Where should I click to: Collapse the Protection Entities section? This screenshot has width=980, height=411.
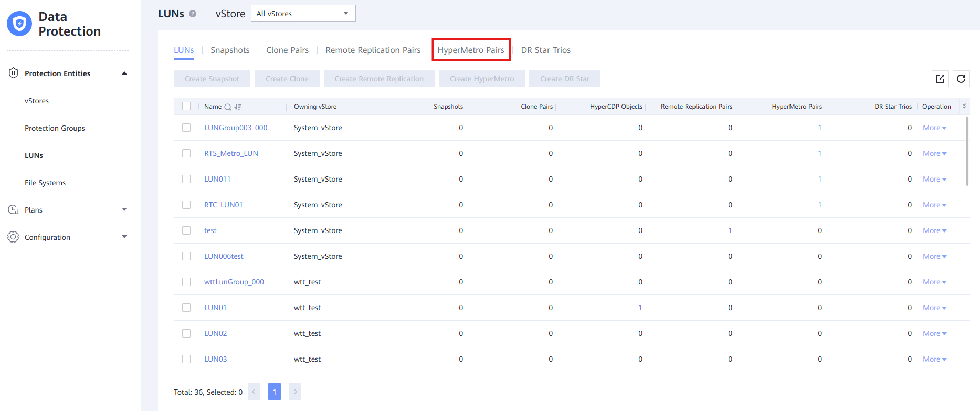(x=124, y=73)
